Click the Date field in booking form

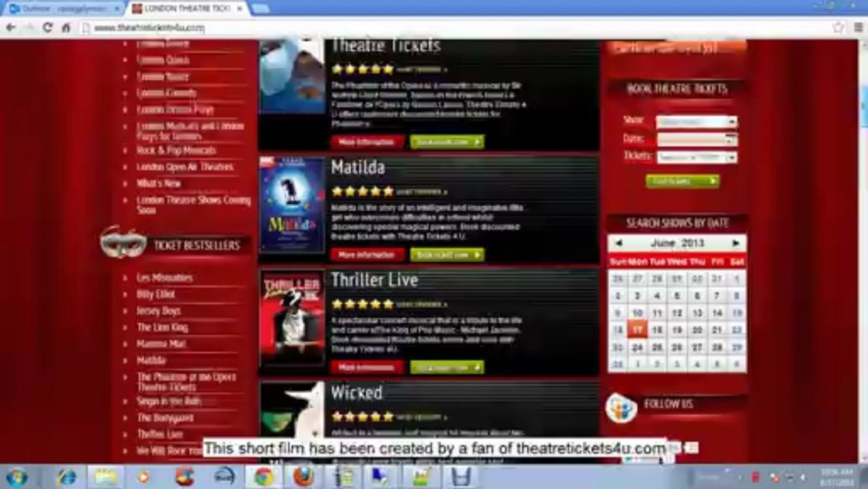point(696,139)
